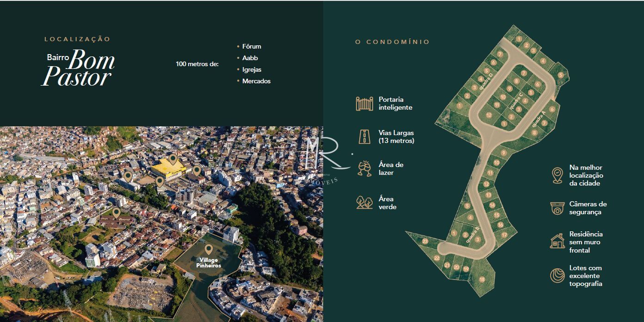Click the Village Pinheiros map pin

click(209, 249)
